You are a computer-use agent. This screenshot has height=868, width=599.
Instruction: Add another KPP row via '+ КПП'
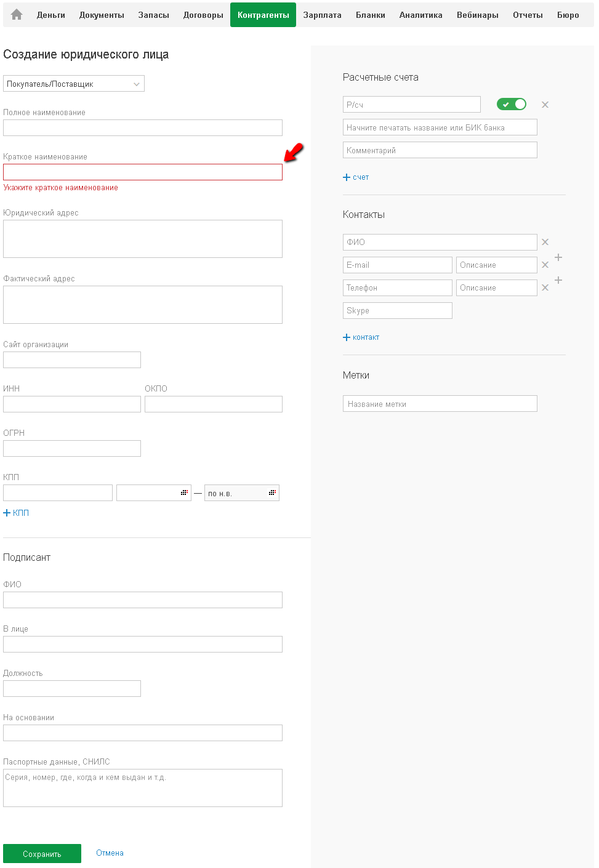pyautogui.click(x=16, y=513)
